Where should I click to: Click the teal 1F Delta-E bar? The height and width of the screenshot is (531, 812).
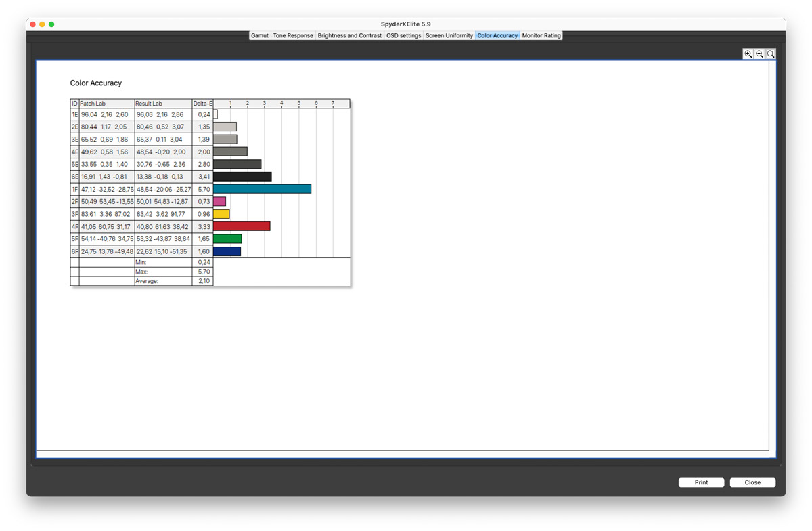tap(262, 189)
